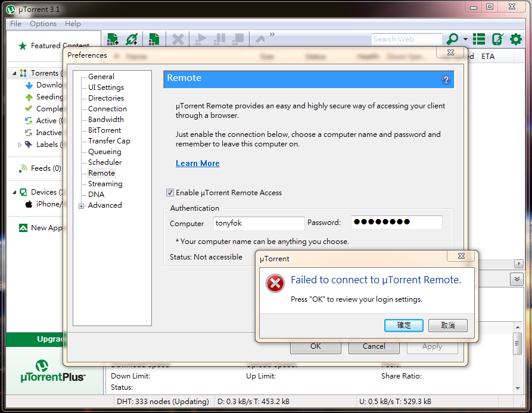The image size is (532, 413).
Task: Click Apply in Preferences window
Action: coord(433,347)
